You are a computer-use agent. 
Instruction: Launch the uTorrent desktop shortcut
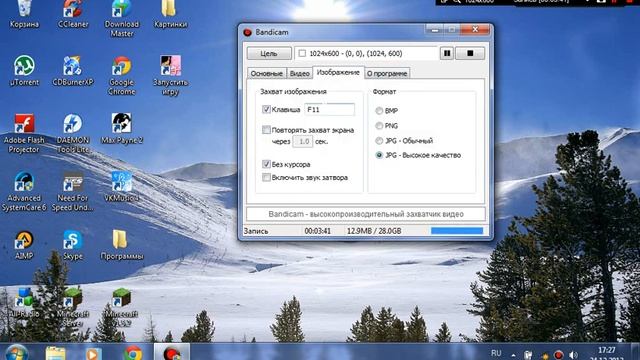[24, 70]
